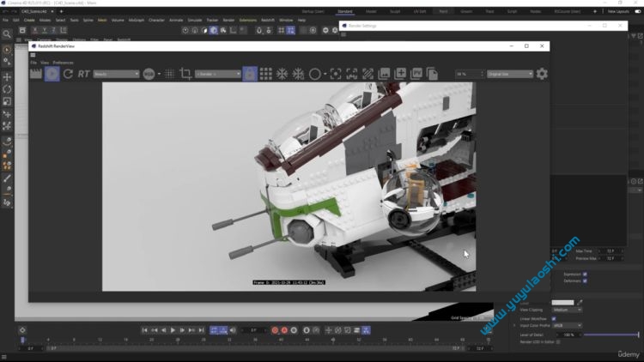The height and width of the screenshot is (362, 644).
Task: Open the RenderView Preferences menu
Action: coord(63,63)
